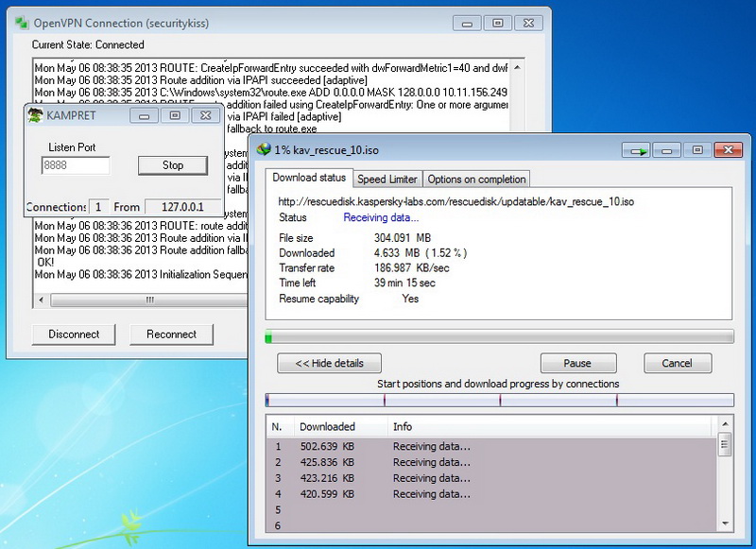
Task: Cancel the kav_rescue_10.iso download
Action: pyautogui.click(x=678, y=363)
